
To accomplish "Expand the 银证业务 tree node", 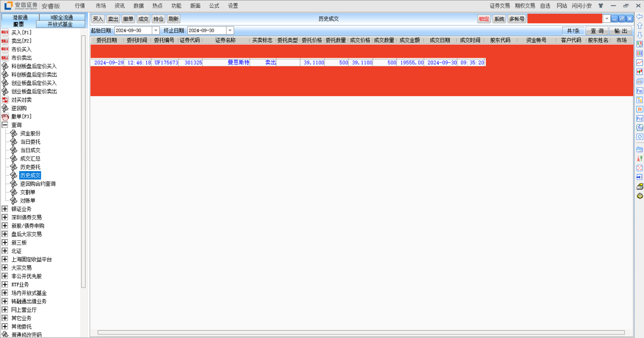I will [x=5, y=209].
